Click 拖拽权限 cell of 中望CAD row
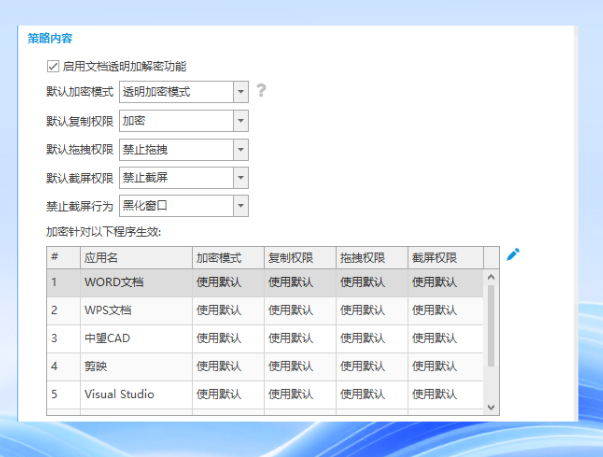 coord(372,338)
